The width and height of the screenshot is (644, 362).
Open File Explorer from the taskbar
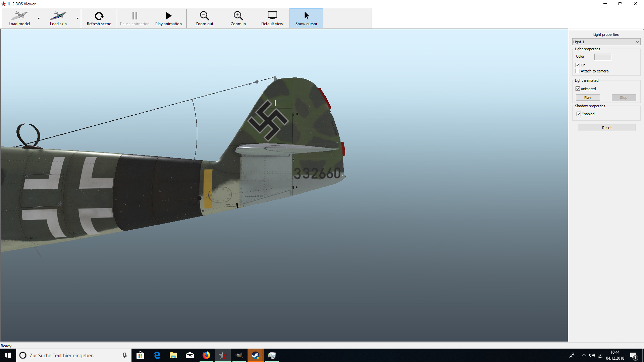(x=173, y=355)
